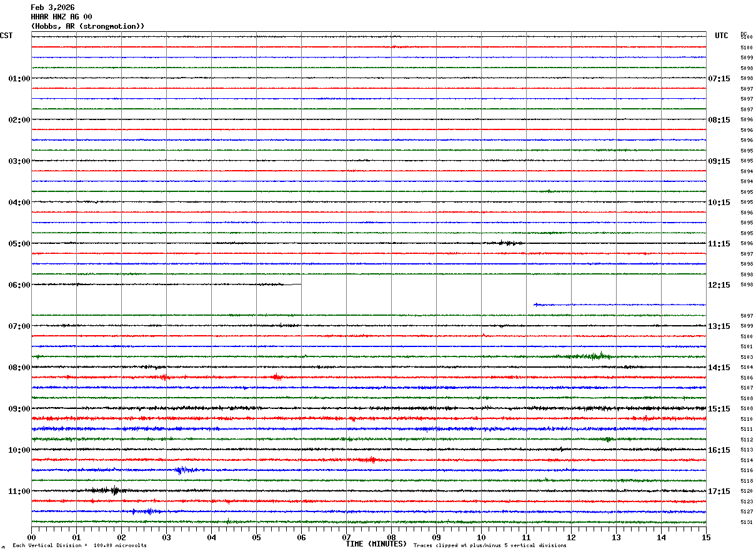Click the '07:15' UTC time label
The height and width of the screenshot is (554, 756).
[x=719, y=79]
